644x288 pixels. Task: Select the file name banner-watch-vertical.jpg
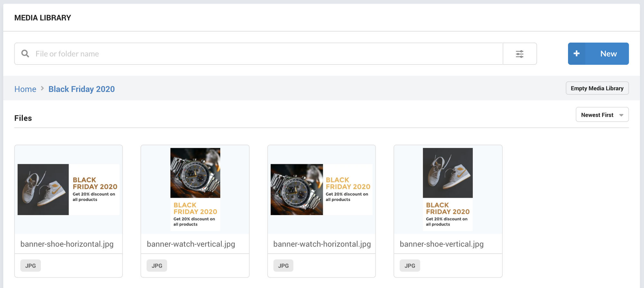click(x=191, y=244)
